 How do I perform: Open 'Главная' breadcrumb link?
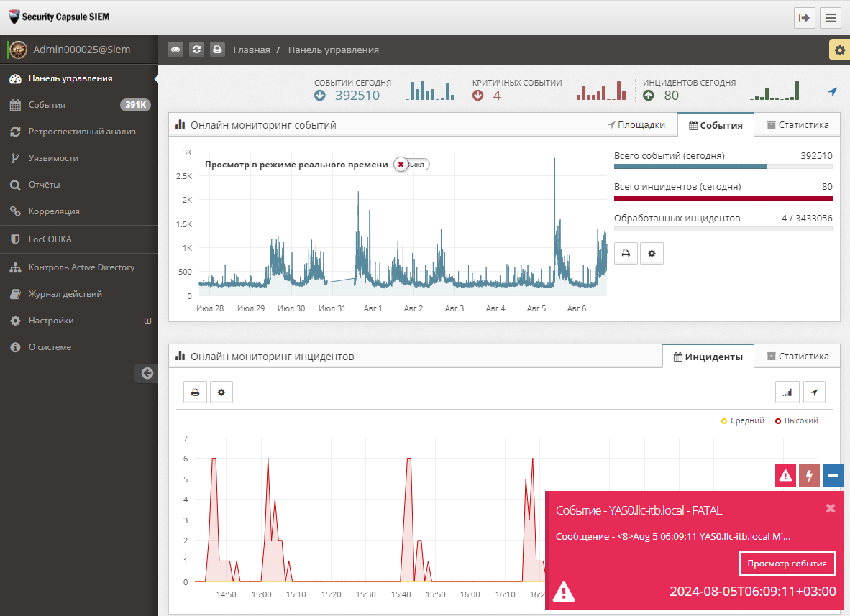(x=252, y=50)
